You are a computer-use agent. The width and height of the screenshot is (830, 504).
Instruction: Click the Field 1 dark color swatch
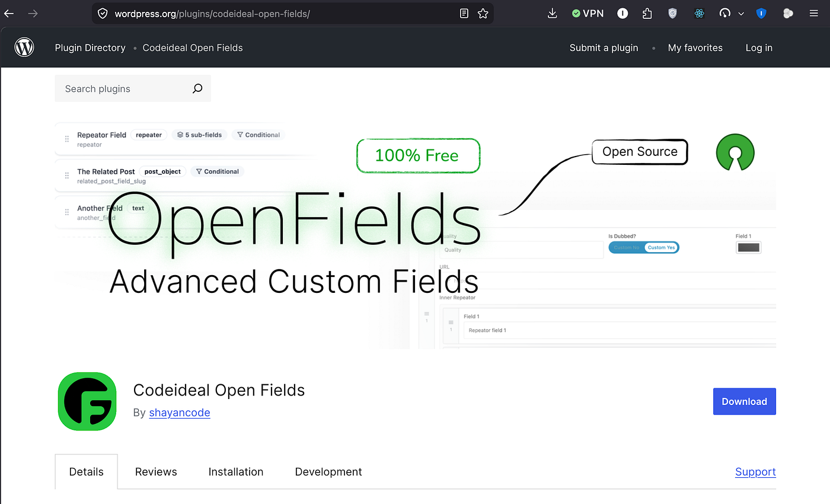[748, 247]
